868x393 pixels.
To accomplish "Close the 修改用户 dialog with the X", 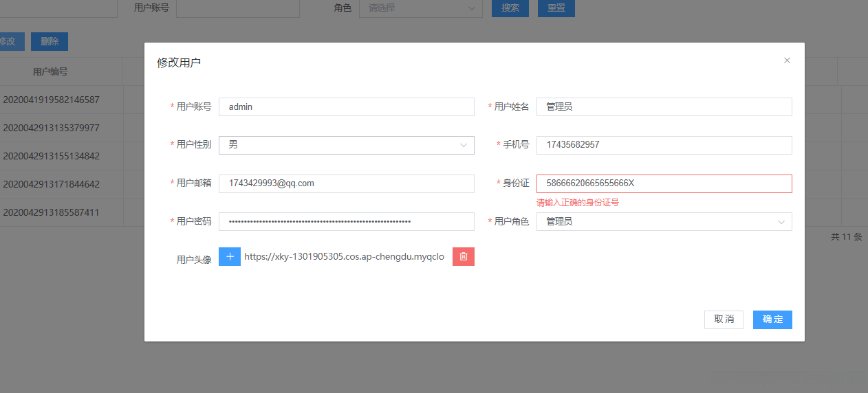I will pyautogui.click(x=787, y=60).
